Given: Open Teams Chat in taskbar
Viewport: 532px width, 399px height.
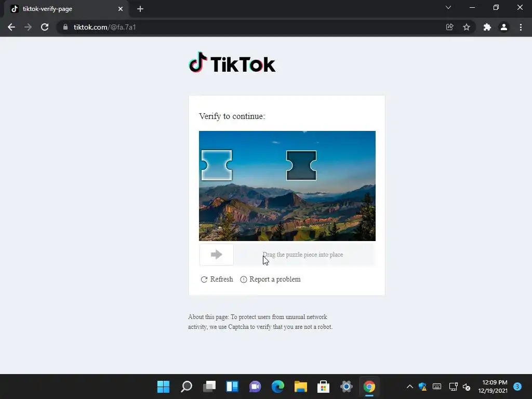Looking at the screenshot, I should click(x=255, y=387).
